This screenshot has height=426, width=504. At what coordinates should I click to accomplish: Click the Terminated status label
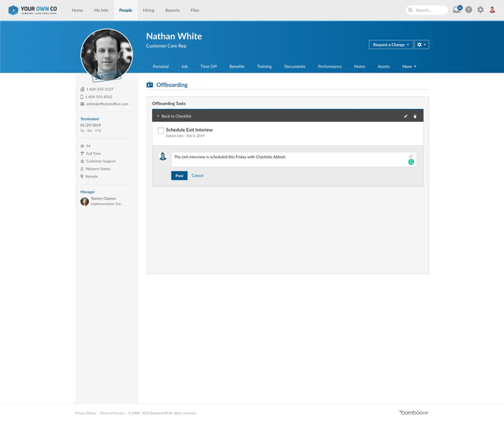pos(89,119)
